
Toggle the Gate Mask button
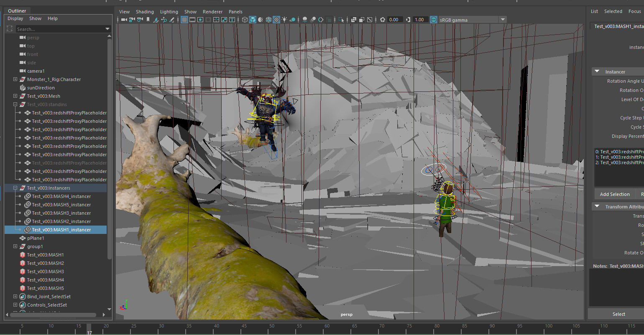click(x=208, y=20)
